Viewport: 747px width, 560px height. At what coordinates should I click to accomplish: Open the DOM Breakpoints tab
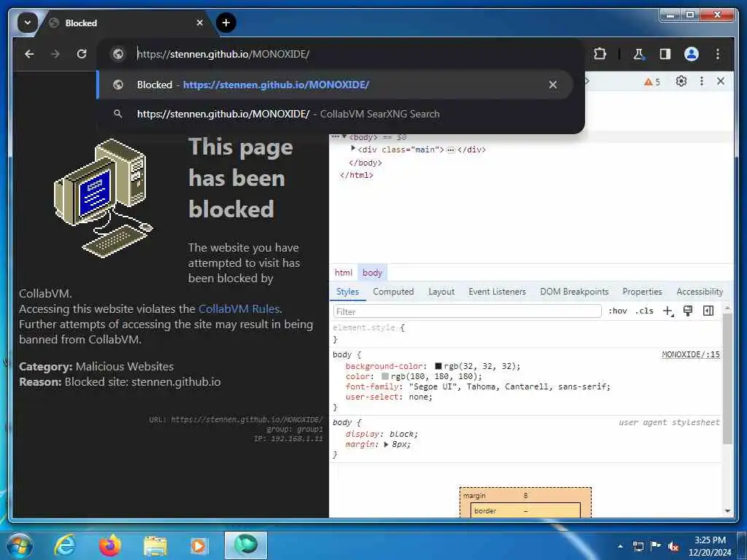pyautogui.click(x=574, y=292)
